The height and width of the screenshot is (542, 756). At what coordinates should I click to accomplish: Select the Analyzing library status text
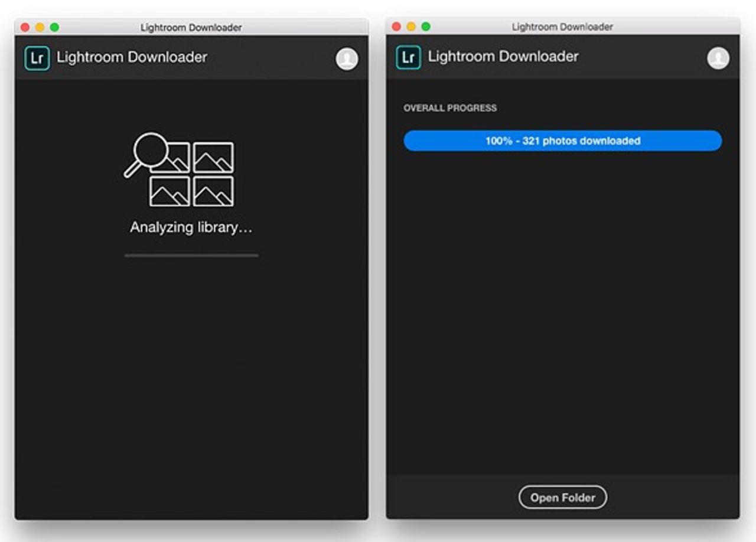191,227
